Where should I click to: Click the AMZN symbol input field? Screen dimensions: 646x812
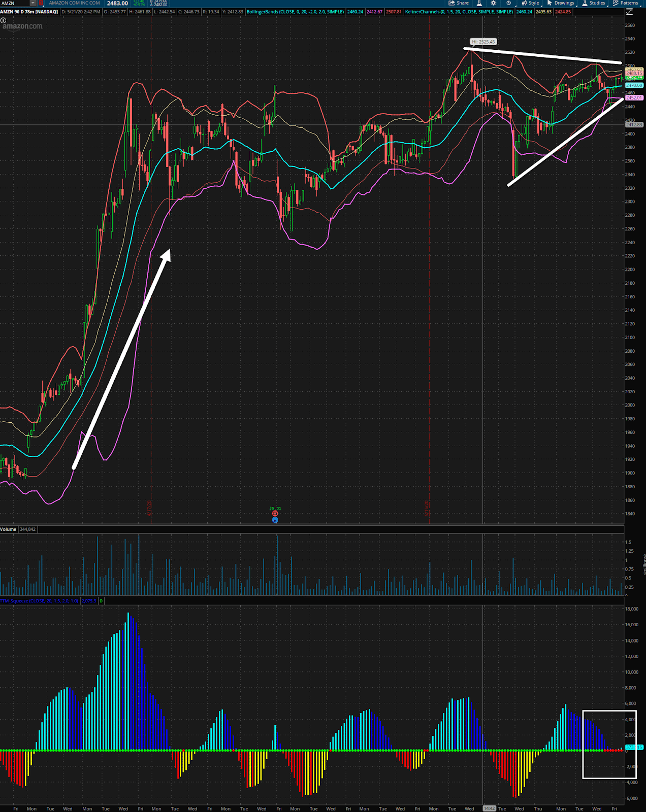pyautogui.click(x=15, y=3)
